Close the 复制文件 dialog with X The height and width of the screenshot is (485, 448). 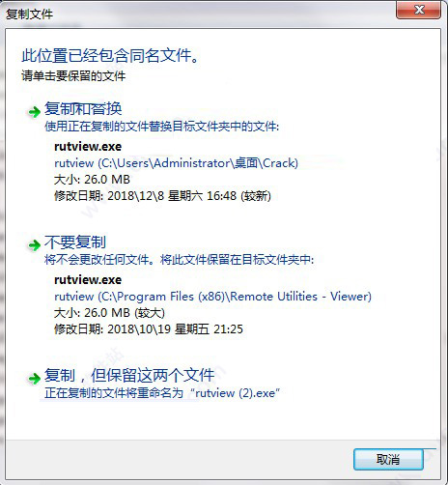(418, 11)
